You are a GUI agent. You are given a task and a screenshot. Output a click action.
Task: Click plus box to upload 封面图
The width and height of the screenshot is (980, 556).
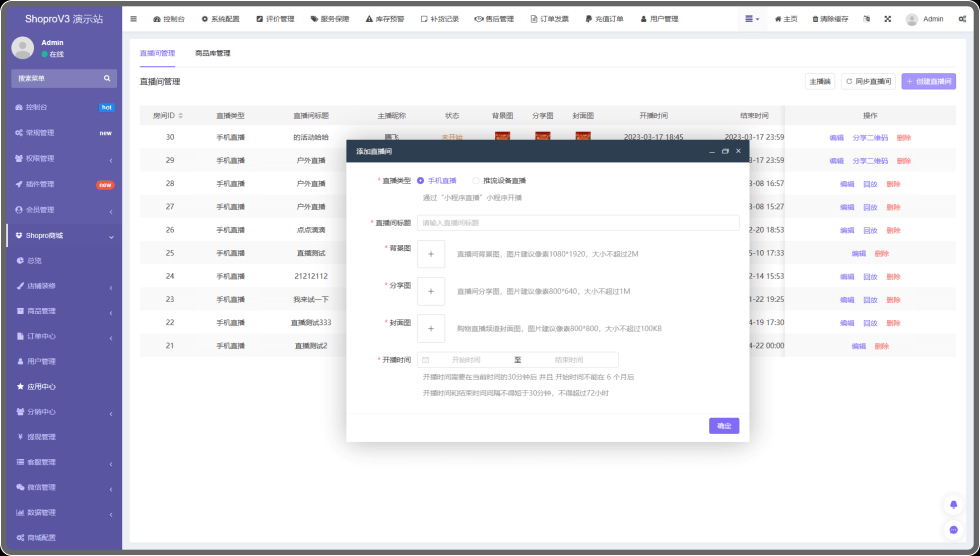click(431, 329)
